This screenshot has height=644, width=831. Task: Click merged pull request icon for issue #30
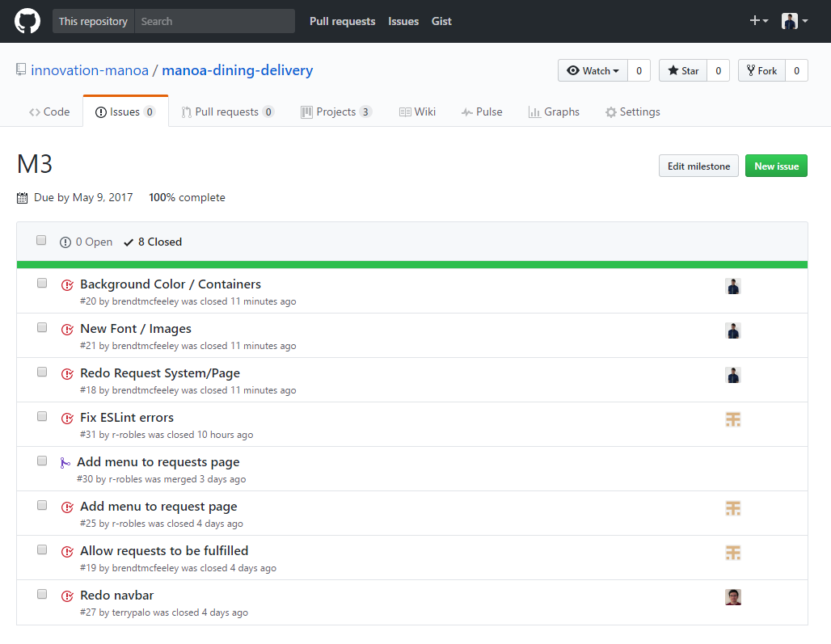65,463
